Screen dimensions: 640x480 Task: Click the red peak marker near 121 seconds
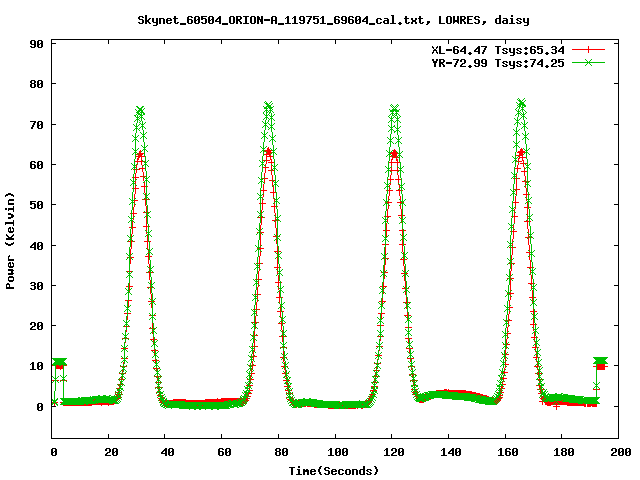(x=394, y=154)
